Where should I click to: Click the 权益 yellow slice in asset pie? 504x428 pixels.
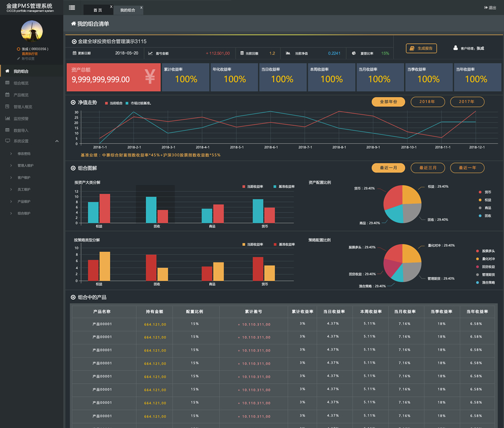(412, 194)
